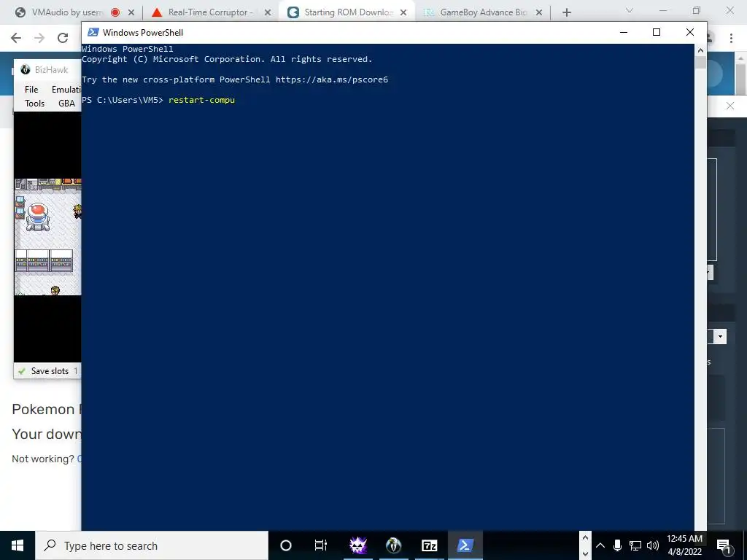Click the BizHawk game display
The image size is (747, 560).
click(47, 237)
